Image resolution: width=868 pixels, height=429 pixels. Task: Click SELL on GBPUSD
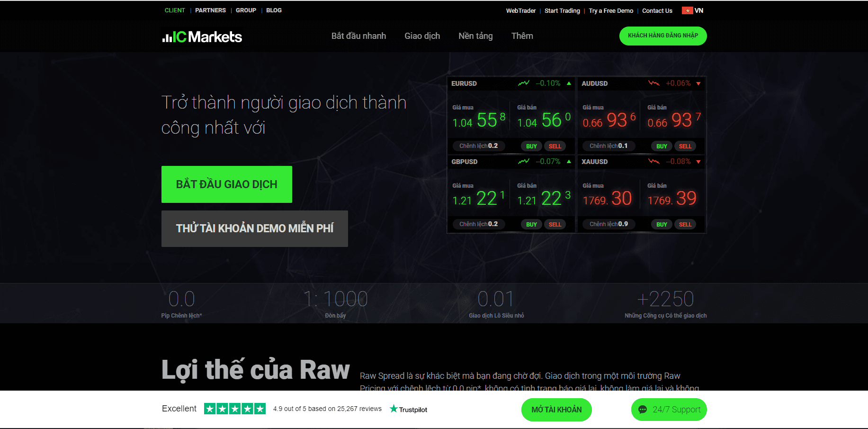pos(555,224)
